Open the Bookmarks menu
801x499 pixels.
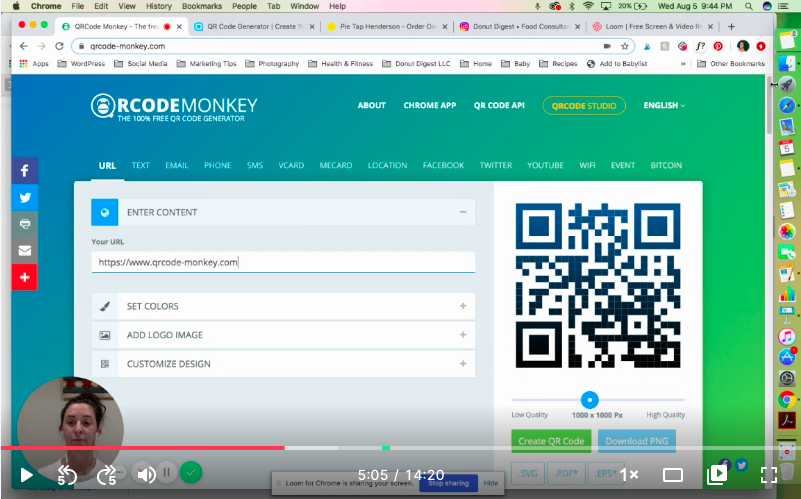pyautogui.click(x=202, y=6)
